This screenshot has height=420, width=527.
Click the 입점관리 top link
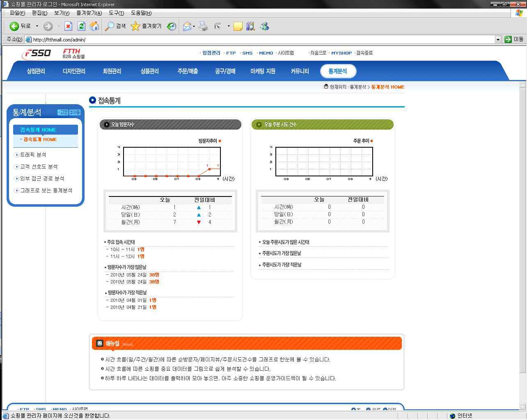[x=211, y=53]
